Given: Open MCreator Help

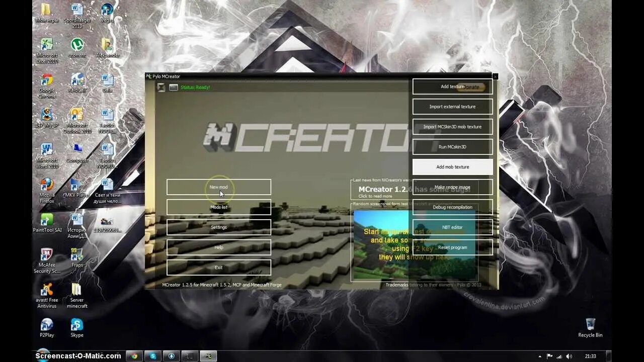Looking at the screenshot, I should click(218, 247).
